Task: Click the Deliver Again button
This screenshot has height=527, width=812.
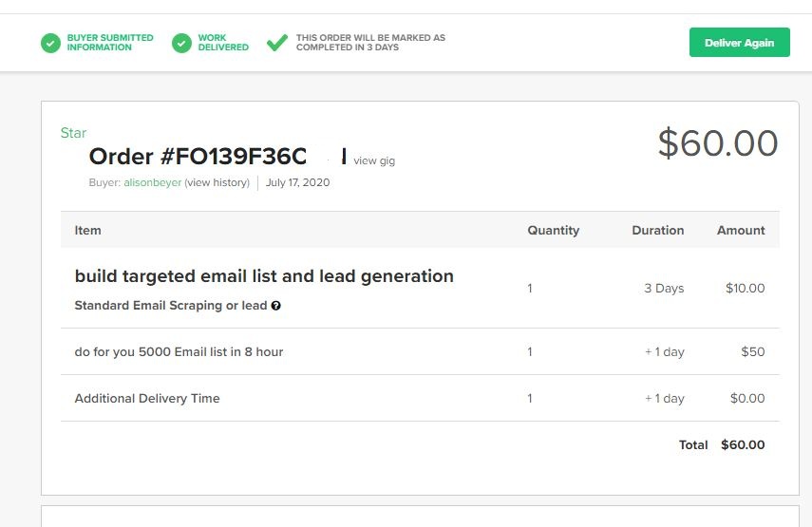Action: pos(740,43)
